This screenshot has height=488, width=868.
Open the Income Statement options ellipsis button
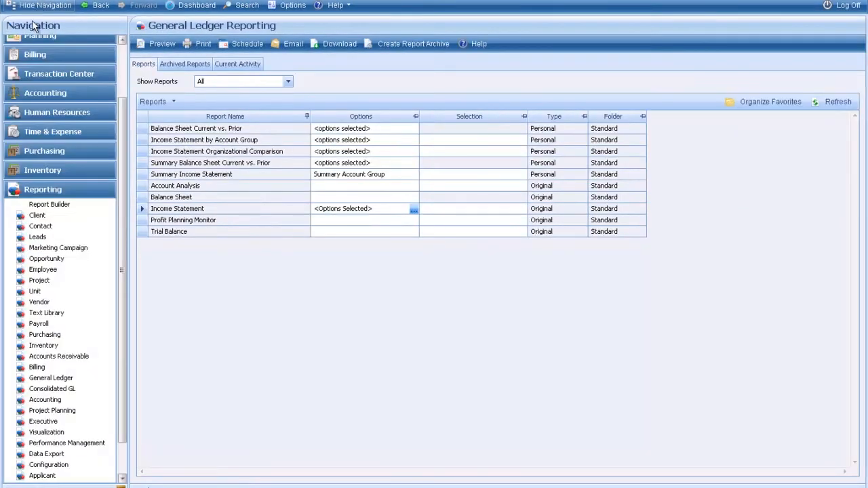(x=414, y=209)
